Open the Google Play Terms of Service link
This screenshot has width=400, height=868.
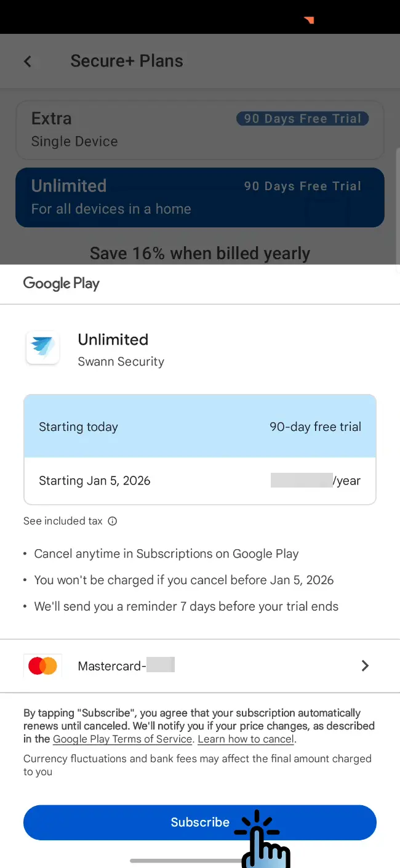tap(123, 739)
